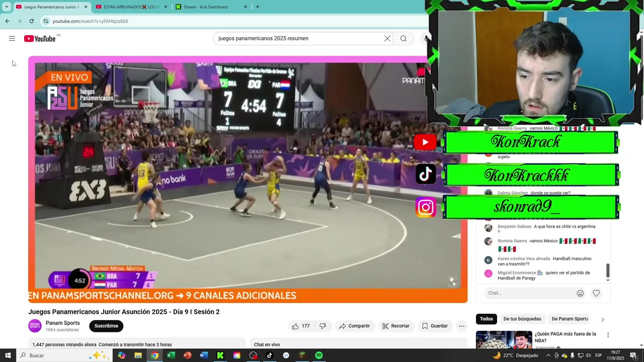Open the Windows Start menu

[8, 355]
